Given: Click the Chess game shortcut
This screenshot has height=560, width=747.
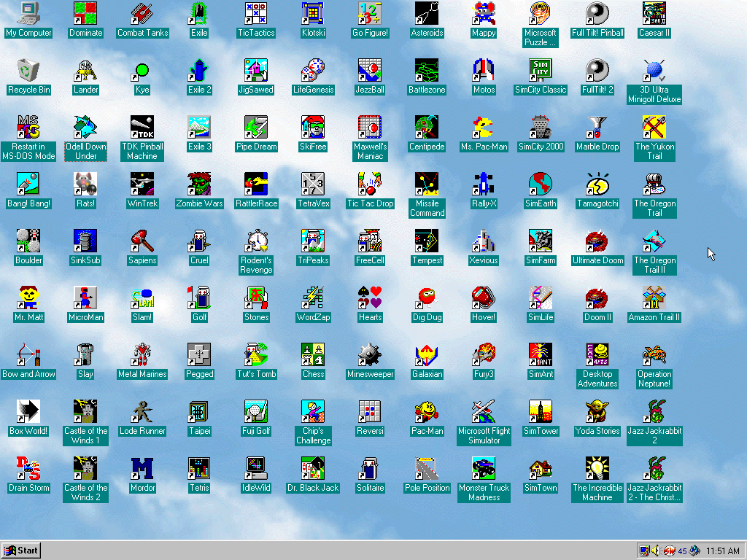Looking at the screenshot, I should [313, 354].
